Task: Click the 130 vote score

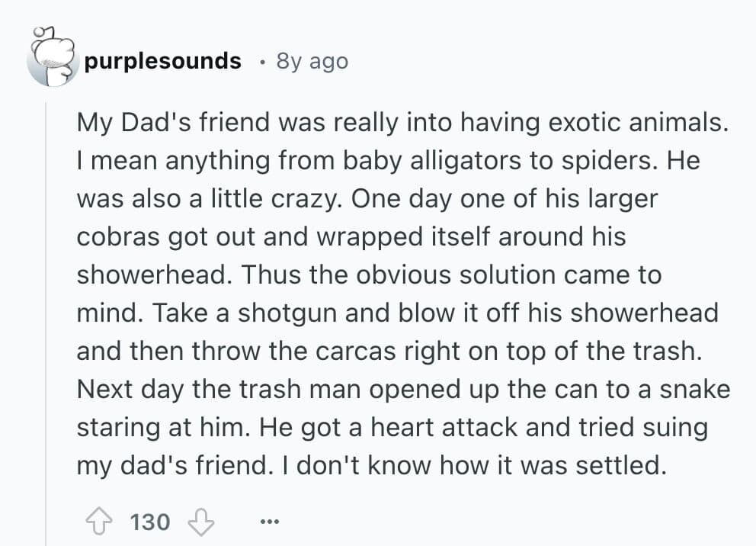Action: [x=150, y=522]
